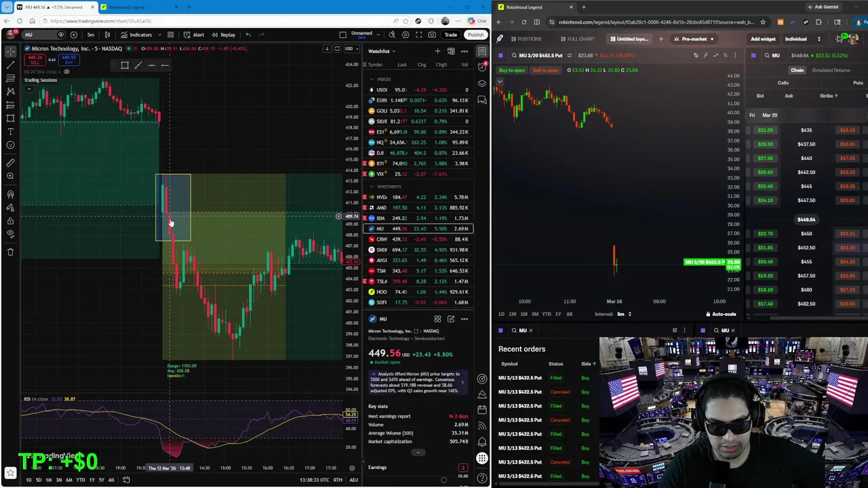
Task: Select the trend line drawing tool
Action: (x=10, y=65)
